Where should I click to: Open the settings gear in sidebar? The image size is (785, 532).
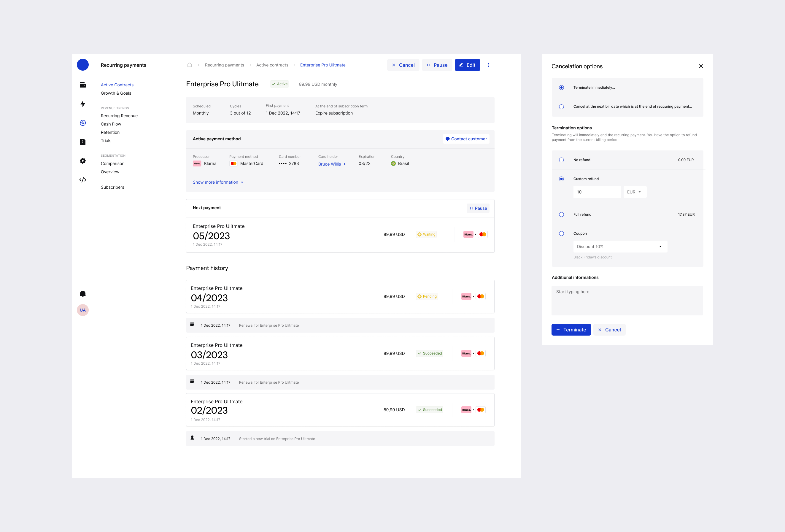[x=82, y=161]
